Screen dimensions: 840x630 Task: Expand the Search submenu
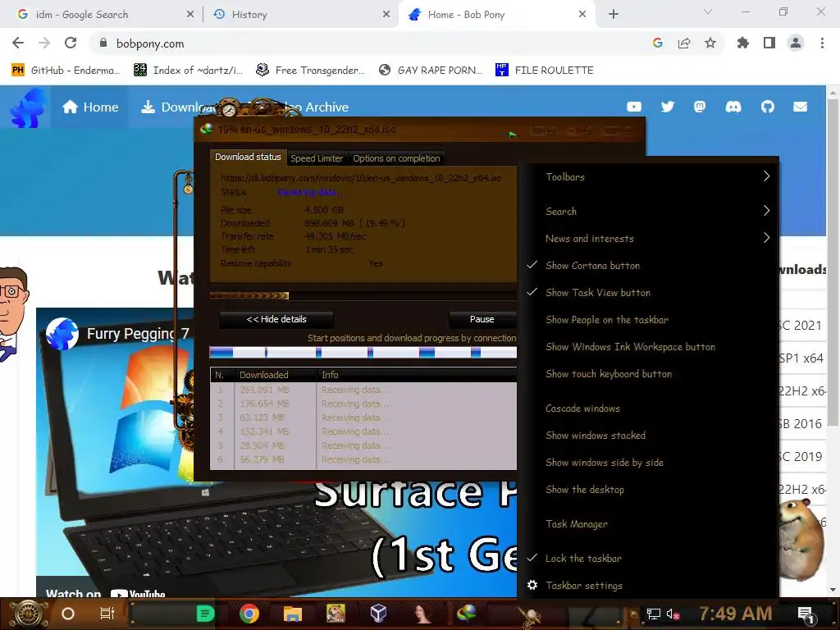648,211
